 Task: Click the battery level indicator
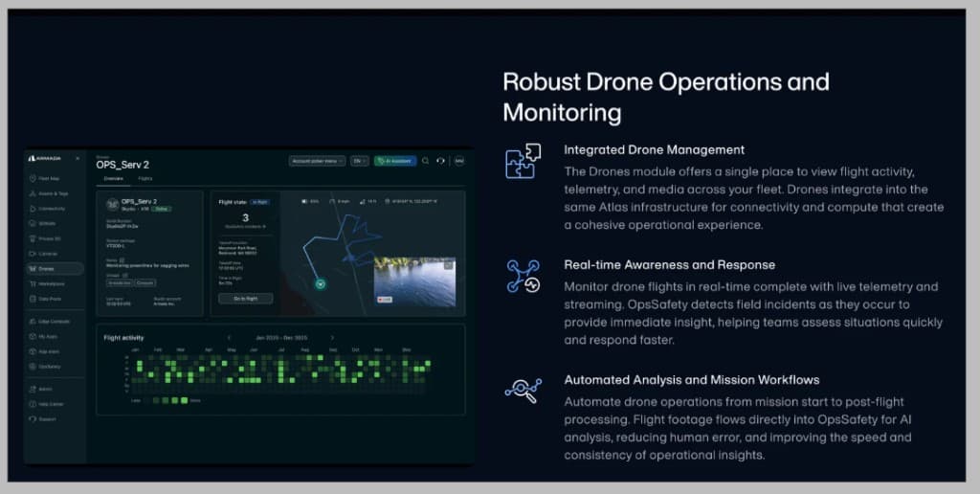tap(310, 201)
